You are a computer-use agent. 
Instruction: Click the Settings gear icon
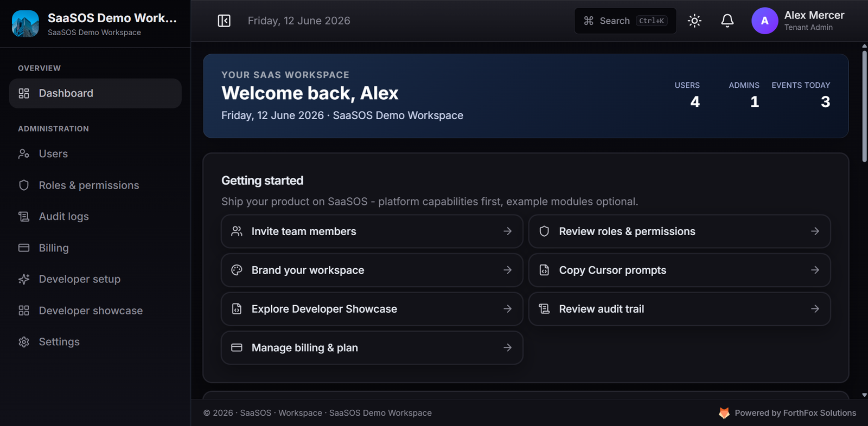point(24,342)
